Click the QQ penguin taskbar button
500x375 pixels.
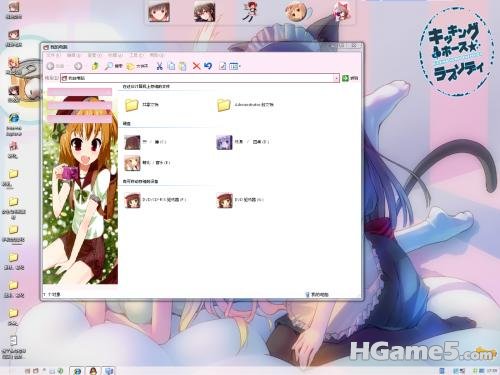[93, 371]
